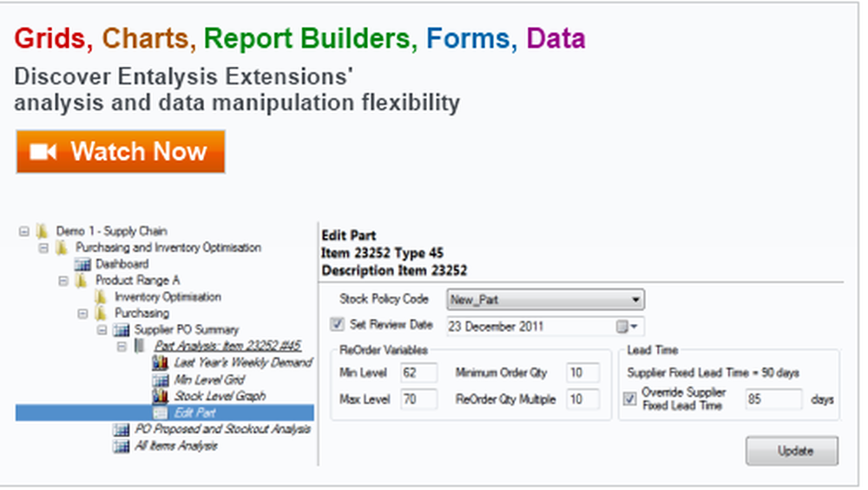Click the red Grids heading word
The height and width of the screenshot is (490, 868).
53,39
